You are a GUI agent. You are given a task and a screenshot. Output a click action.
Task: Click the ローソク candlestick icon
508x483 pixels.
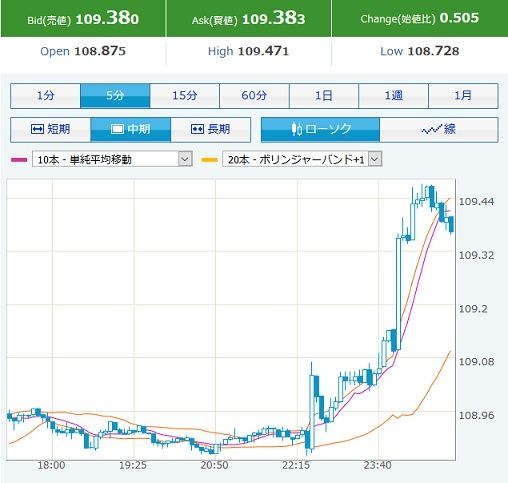click(297, 129)
